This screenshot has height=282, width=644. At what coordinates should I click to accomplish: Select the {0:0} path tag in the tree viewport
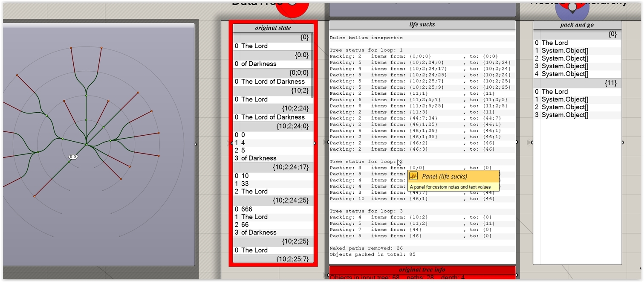[x=73, y=157]
